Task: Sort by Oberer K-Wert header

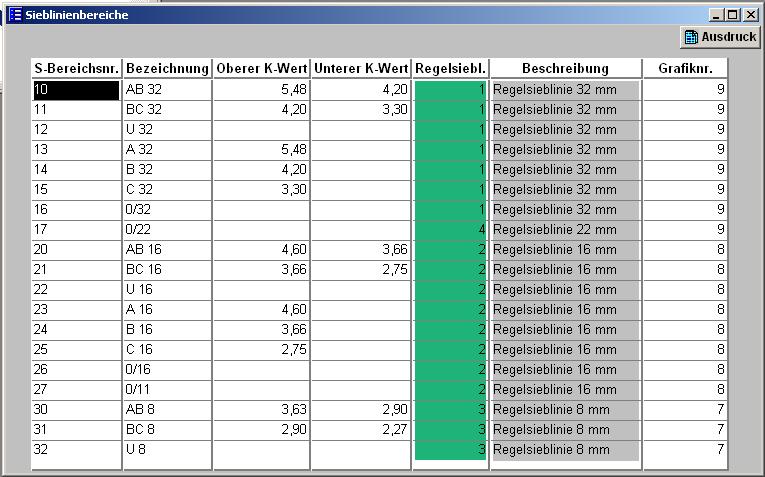Action: tap(261, 69)
